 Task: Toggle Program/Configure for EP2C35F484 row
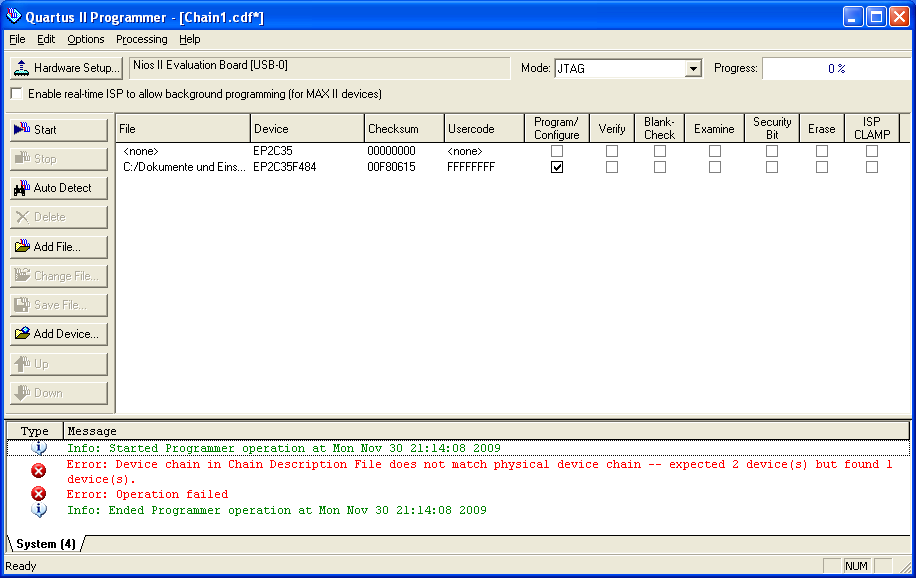point(557,167)
